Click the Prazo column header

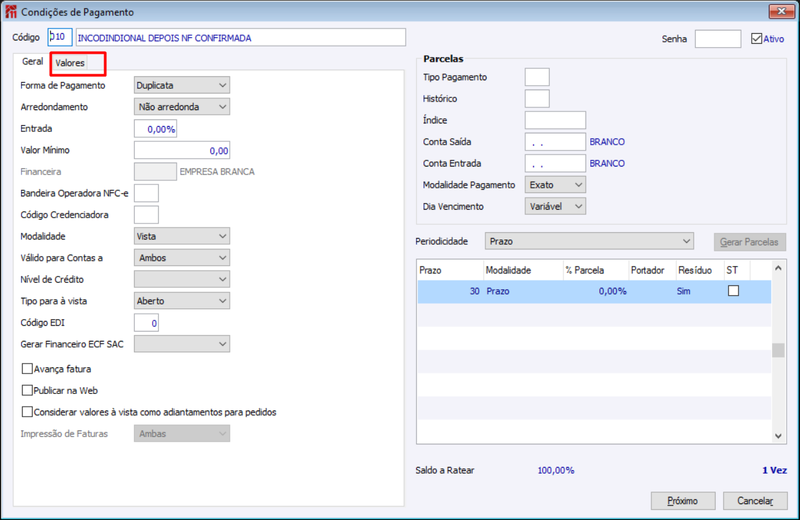[451, 270]
